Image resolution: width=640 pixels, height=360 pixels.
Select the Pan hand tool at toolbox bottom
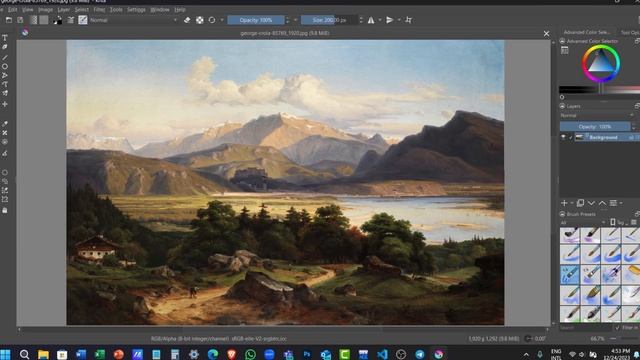tap(5, 210)
